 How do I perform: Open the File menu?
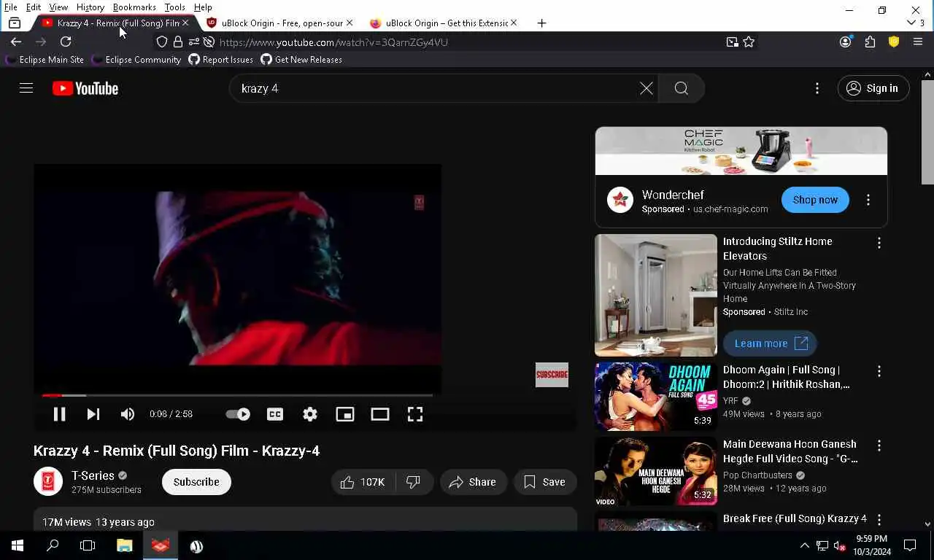(11, 7)
